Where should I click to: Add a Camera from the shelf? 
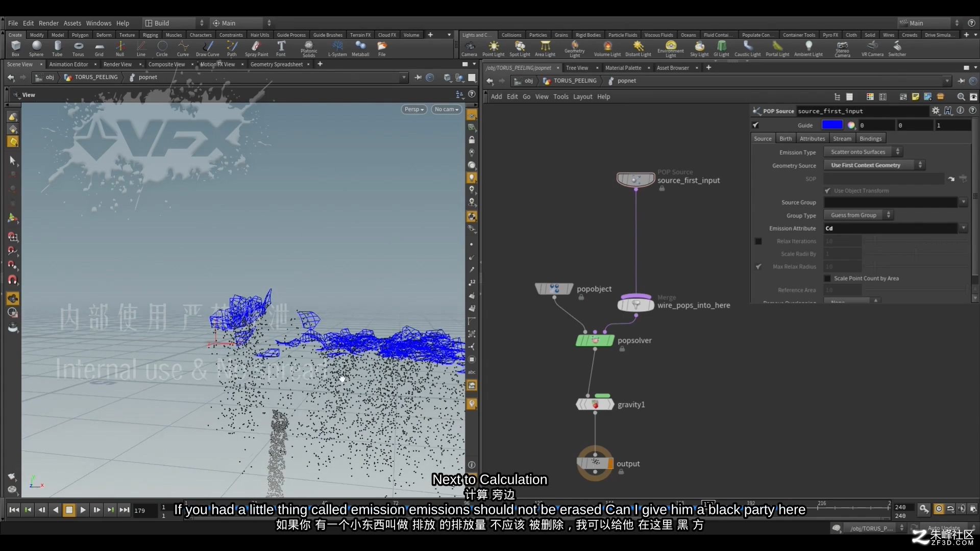pyautogui.click(x=469, y=48)
